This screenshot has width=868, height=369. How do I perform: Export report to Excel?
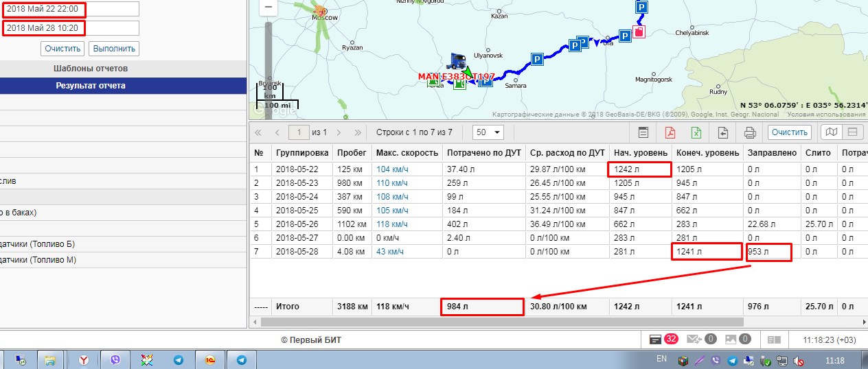pos(696,132)
